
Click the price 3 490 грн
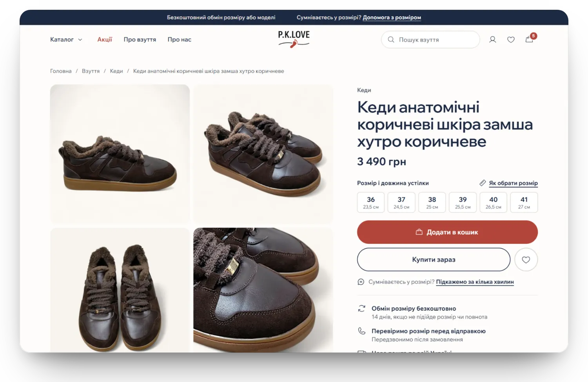pyautogui.click(x=381, y=161)
